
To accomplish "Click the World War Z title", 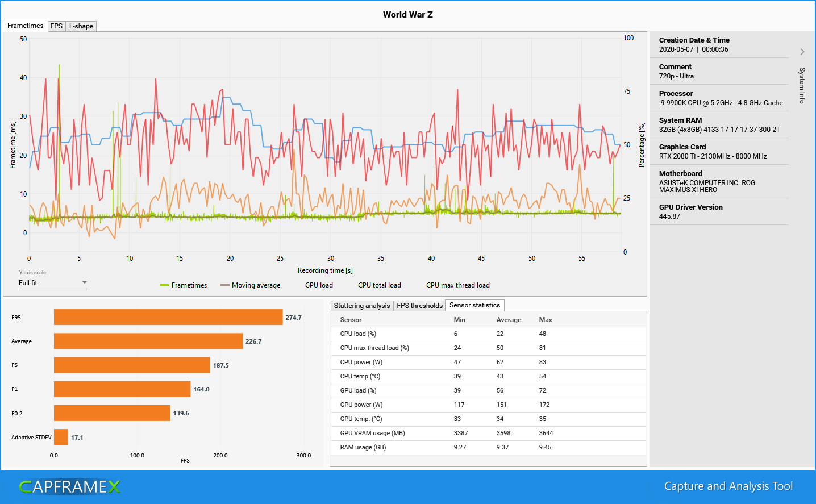I will 408,15.
